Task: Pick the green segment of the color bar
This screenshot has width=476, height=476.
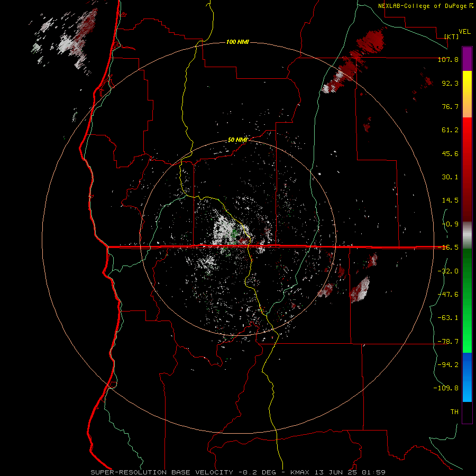Action: (467, 300)
